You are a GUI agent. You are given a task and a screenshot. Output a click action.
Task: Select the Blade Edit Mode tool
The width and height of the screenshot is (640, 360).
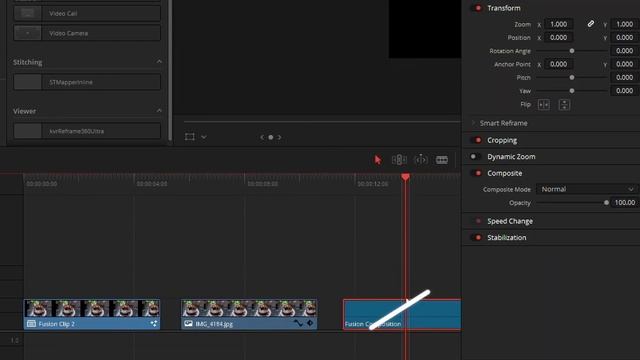click(x=442, y=160)
